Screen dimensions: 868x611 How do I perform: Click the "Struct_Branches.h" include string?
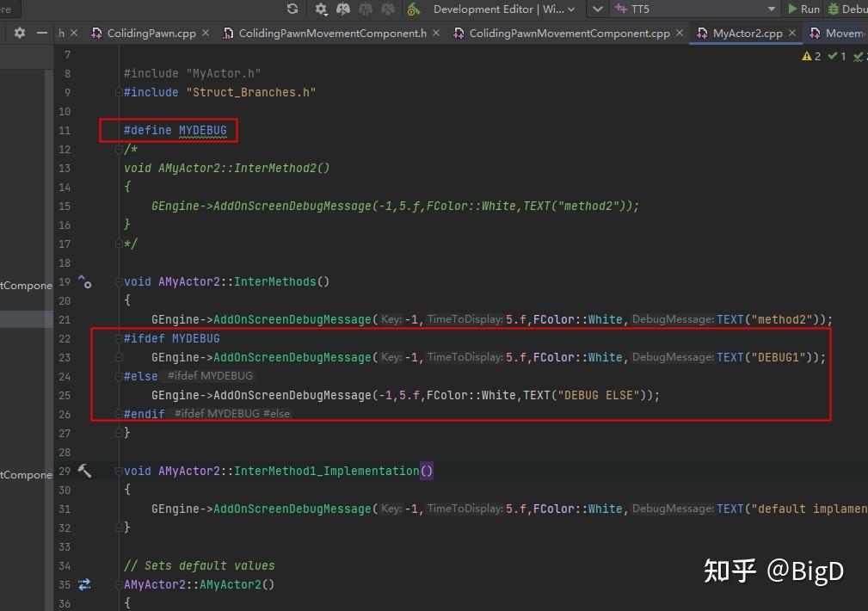point(251,92)
